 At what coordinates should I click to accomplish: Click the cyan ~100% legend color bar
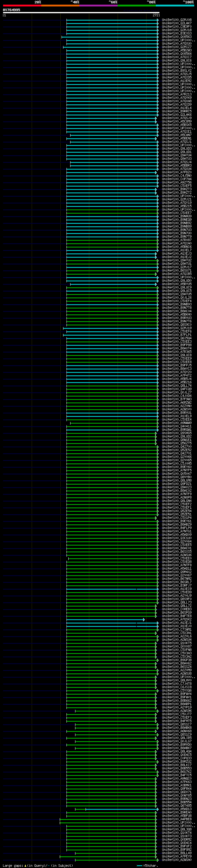tap(175, 6)
